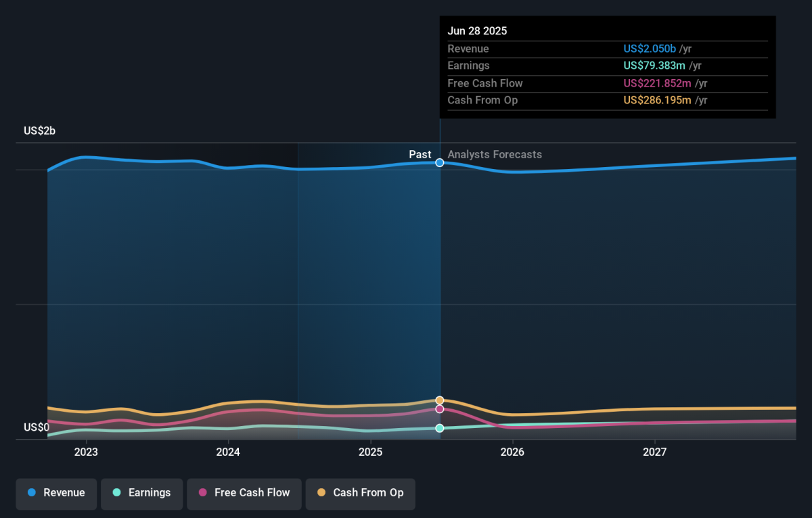
Task: Click the pink Free Cash Flow dot
Action: point(202,493)
